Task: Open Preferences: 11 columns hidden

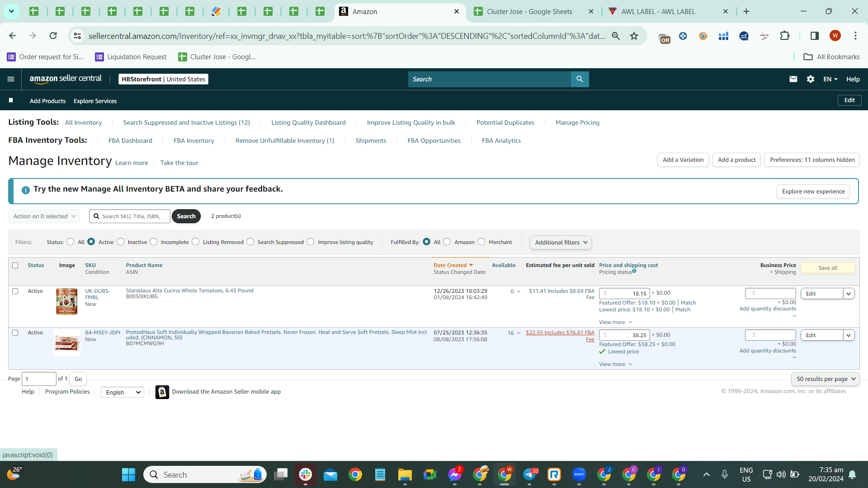Action: click(812, 160)
